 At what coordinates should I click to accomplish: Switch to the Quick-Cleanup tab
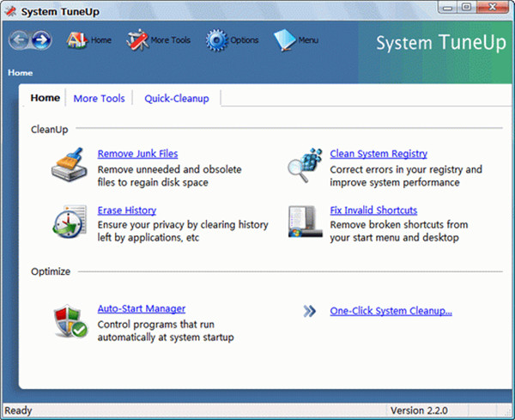pyautogui.click(x=177, y=98)
